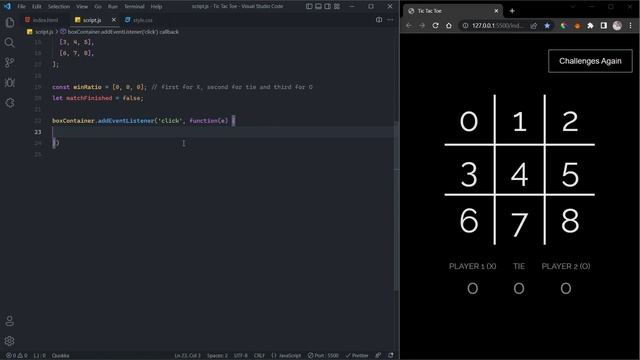Click the Prettier status bar item
Image resolution: width=640 pixels, height=360 pixels.
(357, 356)
